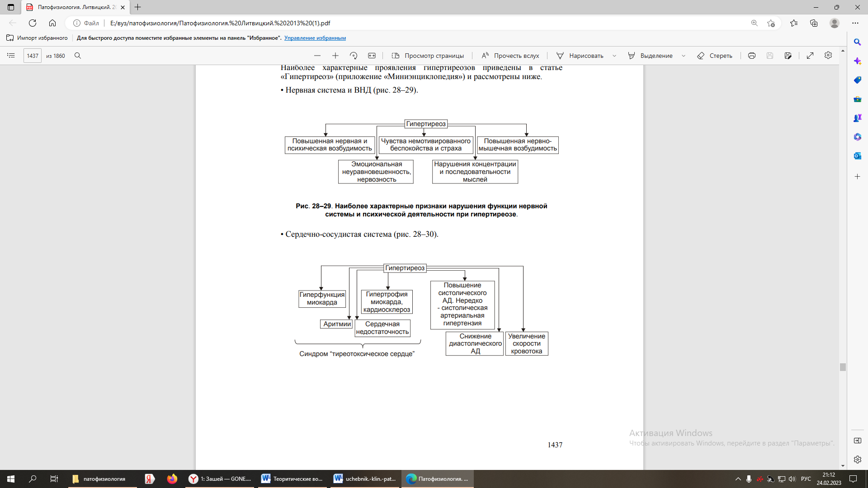Zoom out with the minus icon
The height and width of the screenshot is (488, 868).
[317, 56]
